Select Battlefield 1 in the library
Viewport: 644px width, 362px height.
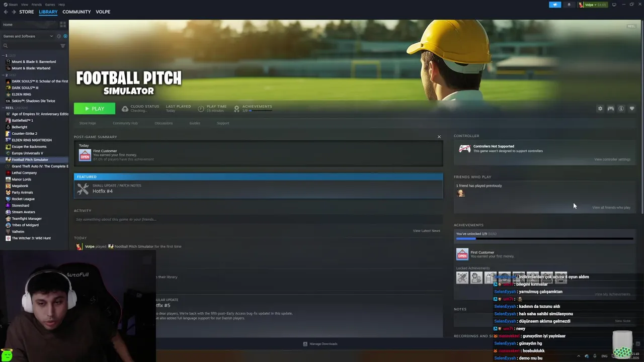tap(22, 121)
